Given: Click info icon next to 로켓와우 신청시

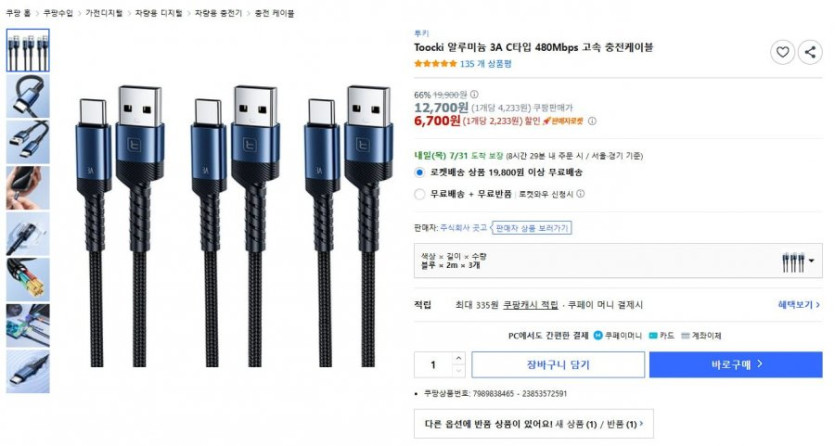Looking at the screenshot, I should (580, 194).
